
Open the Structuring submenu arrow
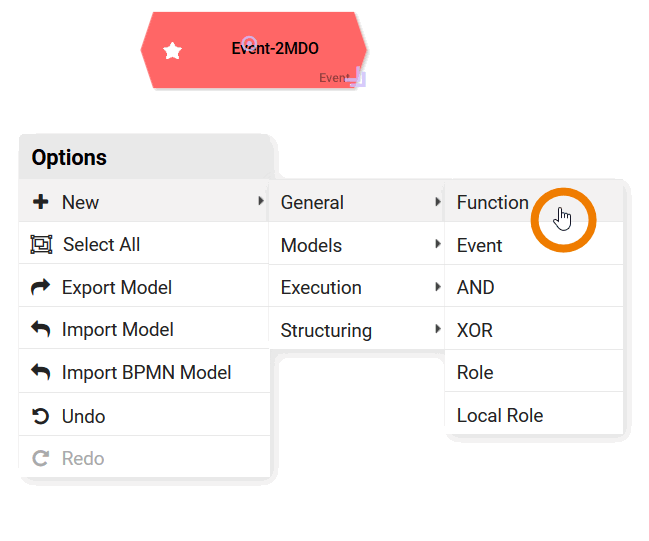437,330
